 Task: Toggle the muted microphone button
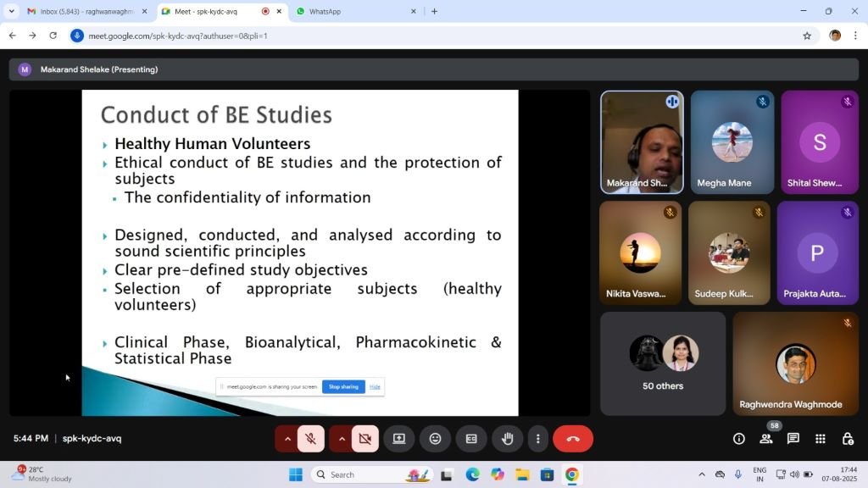[x=311, y=439]
